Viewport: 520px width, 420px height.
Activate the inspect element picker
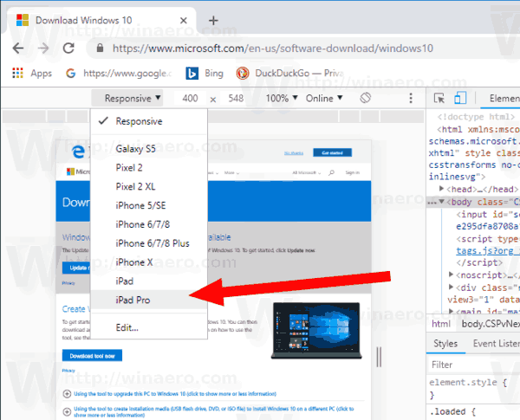439,98
